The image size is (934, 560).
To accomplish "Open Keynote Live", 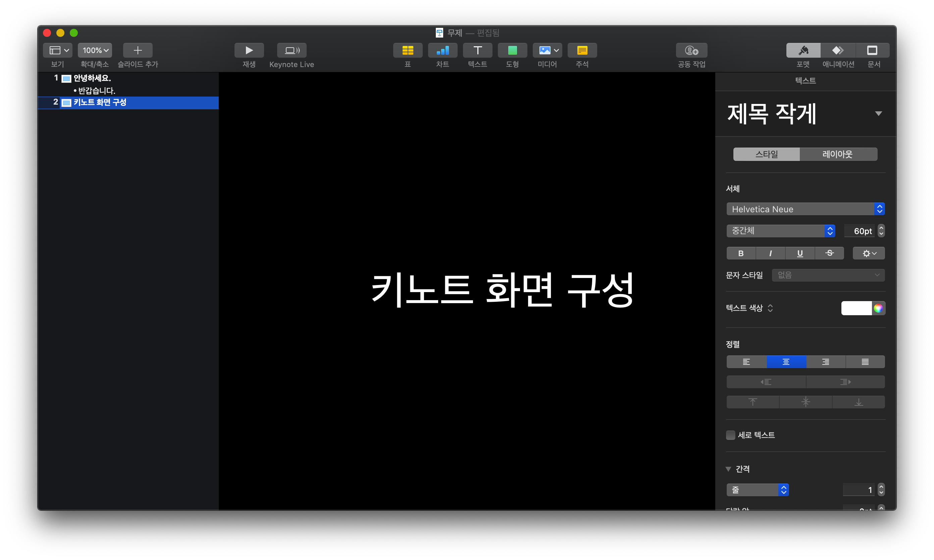I will [292, 50].
